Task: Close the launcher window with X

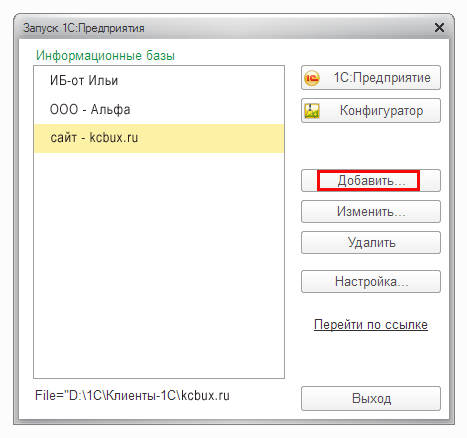Action: click(x=439, y=28)
